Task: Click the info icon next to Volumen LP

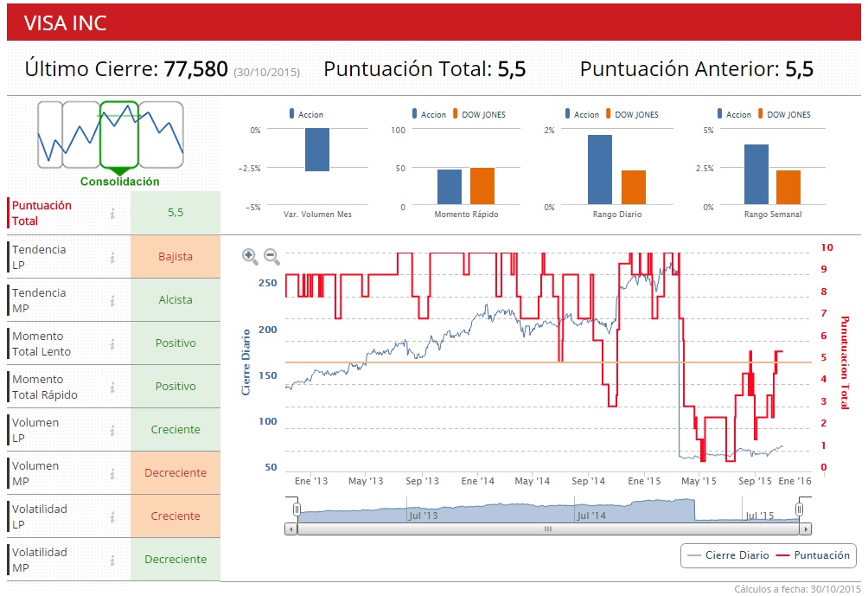Action: (x=112, y=431)
